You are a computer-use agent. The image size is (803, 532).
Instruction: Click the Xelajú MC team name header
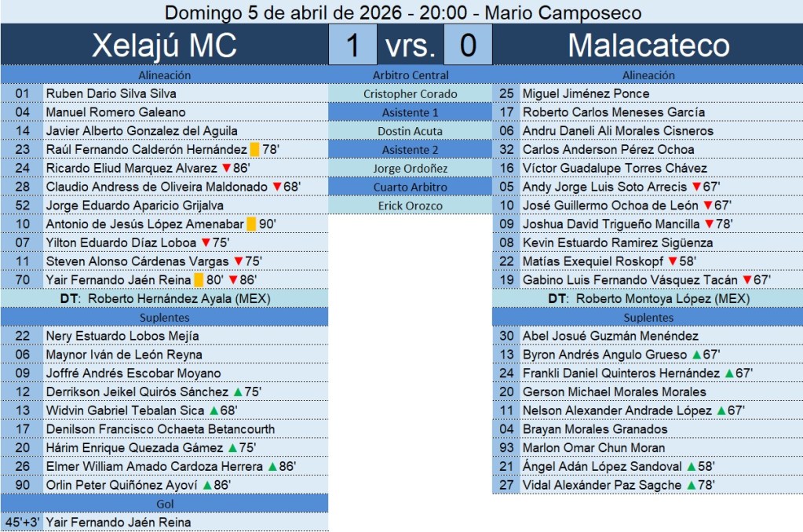[164, 46]
